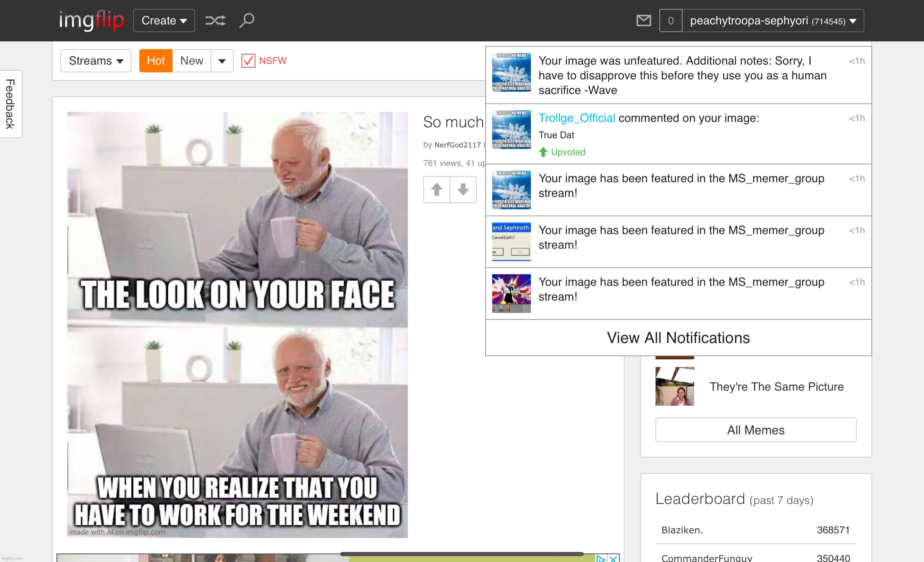Open the Streams dropdown
Screen dimensions: 924x562
(96, 61)
